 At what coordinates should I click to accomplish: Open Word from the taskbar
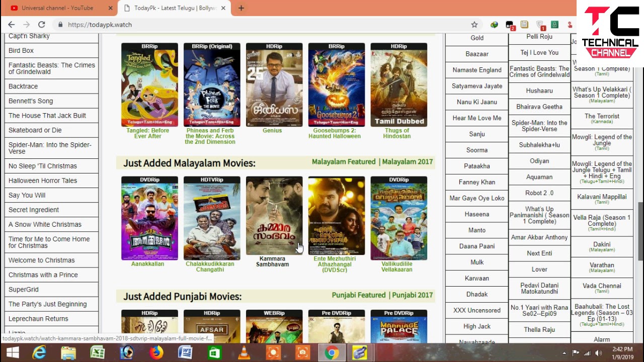185,353
